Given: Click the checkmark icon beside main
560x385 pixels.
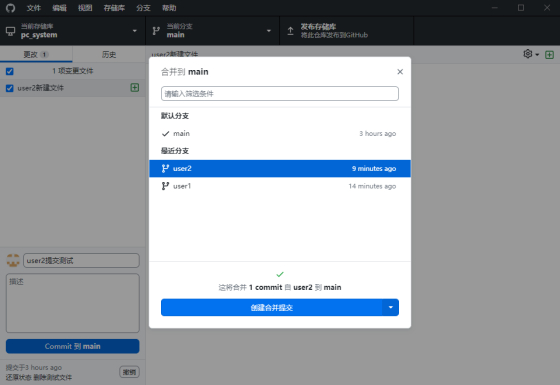Looking at the screenshot, I should (165, 134).
